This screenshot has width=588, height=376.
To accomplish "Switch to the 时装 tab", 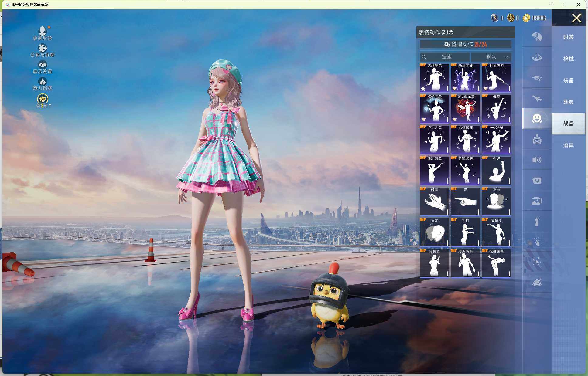I will point(568,37).
